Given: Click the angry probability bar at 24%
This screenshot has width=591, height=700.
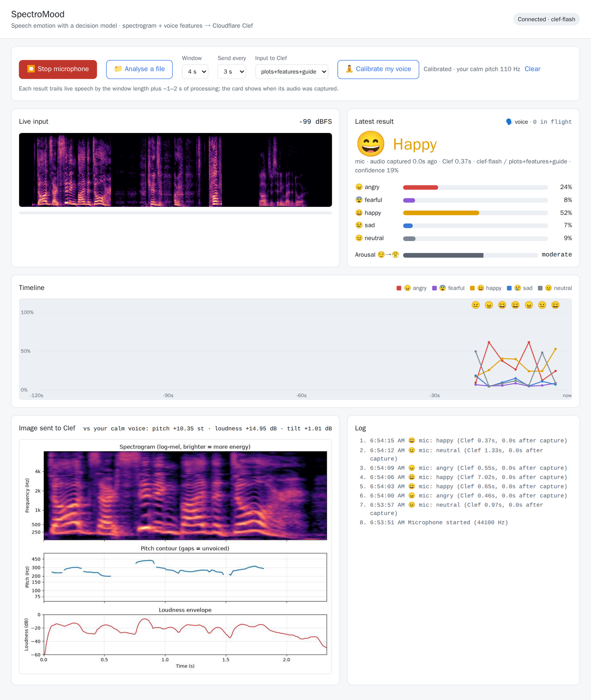Looking at the screenshot, I should [475, 187].
